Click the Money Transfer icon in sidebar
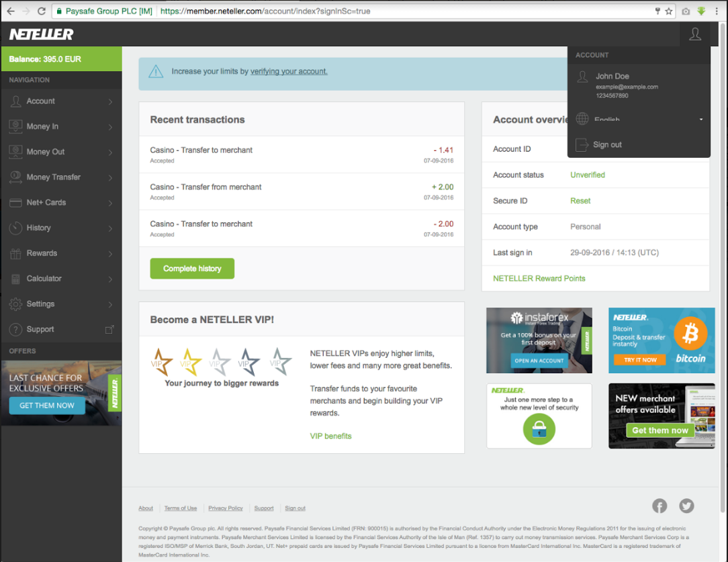 (x=16, y=177)
